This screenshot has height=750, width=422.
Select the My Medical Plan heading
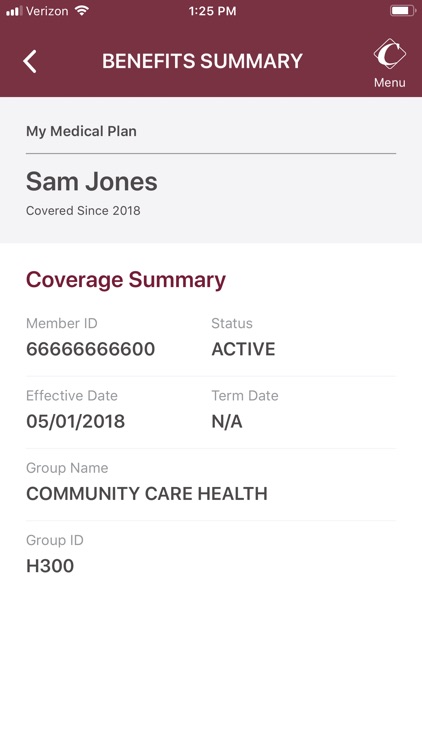pyautogui.click(x=81, y=131)
